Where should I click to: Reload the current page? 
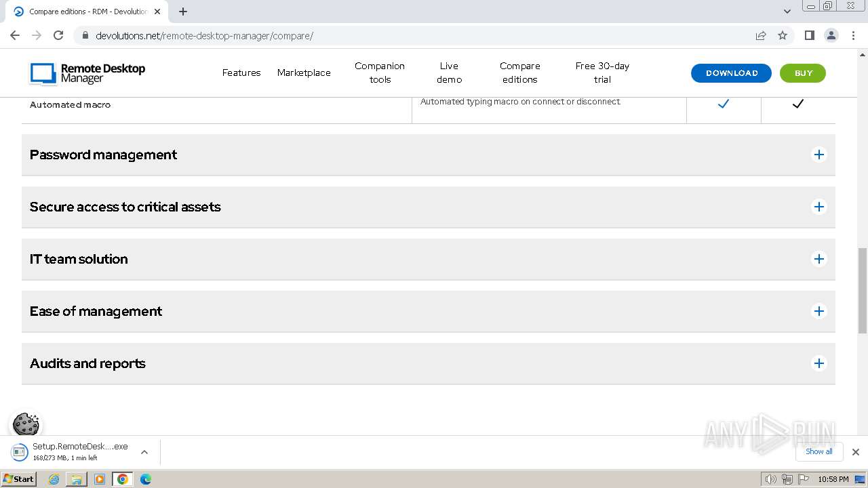(58, 35)
